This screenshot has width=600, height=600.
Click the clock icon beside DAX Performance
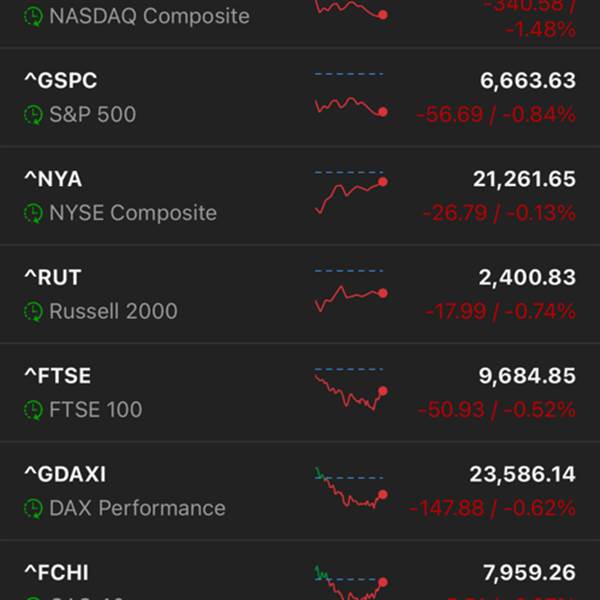click(x=35, y=508)
